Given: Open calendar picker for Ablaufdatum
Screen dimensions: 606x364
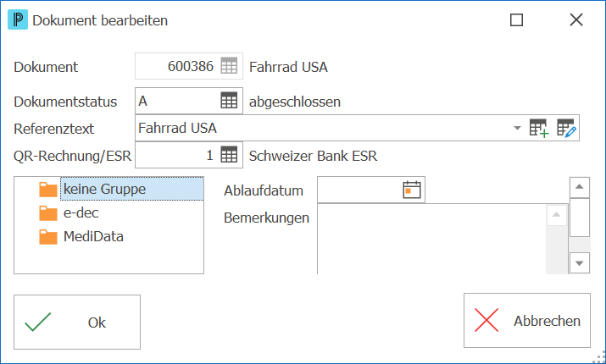Looking at the screenshot, I should 412,190.
